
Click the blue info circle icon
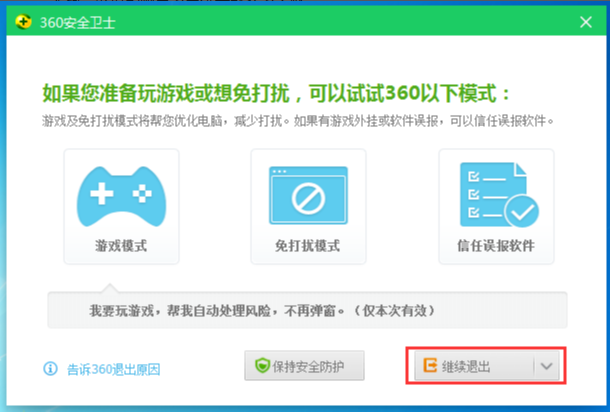click(51, 368)
